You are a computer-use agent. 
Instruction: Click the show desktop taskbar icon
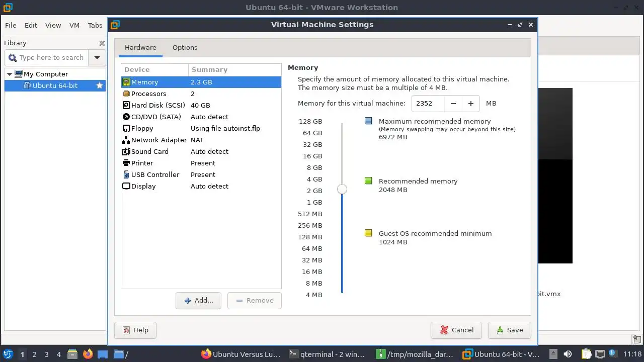(103, 354)
